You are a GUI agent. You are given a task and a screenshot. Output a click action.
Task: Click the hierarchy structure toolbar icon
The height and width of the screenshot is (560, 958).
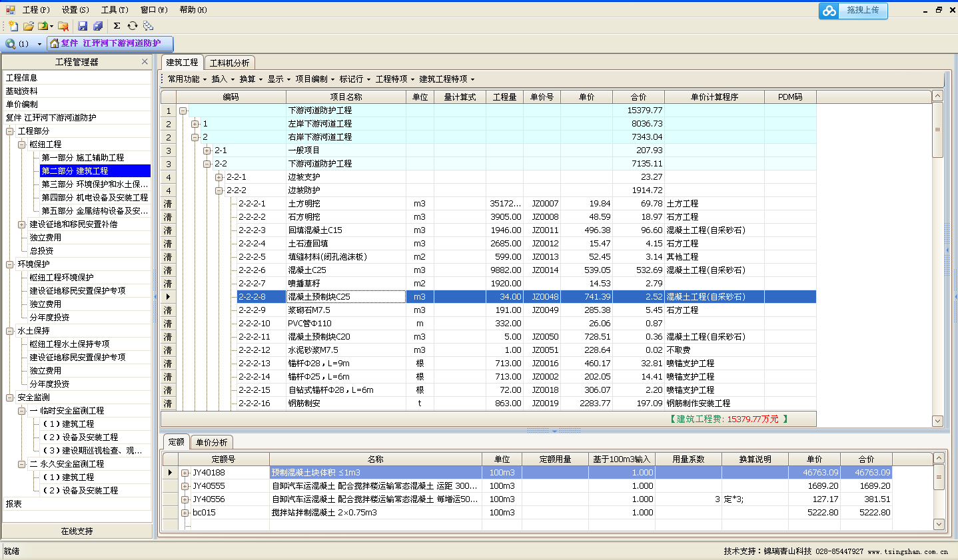coord(148,26)
